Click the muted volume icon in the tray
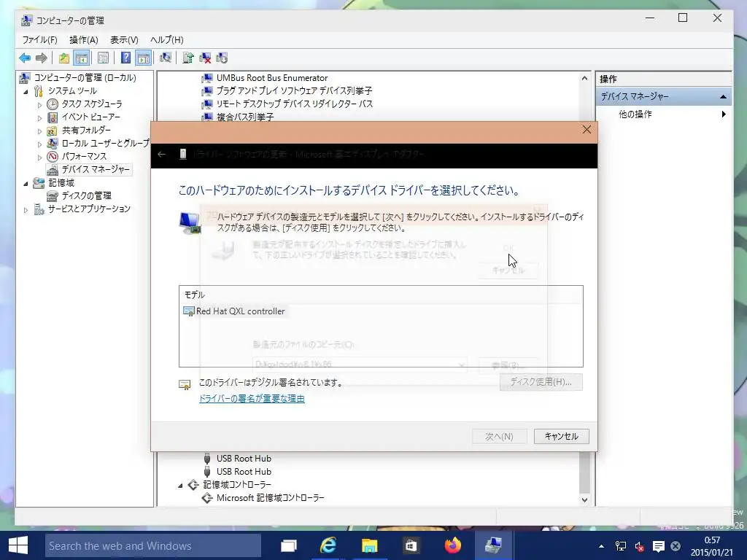The image size is (747, 560). pos(639,546)
